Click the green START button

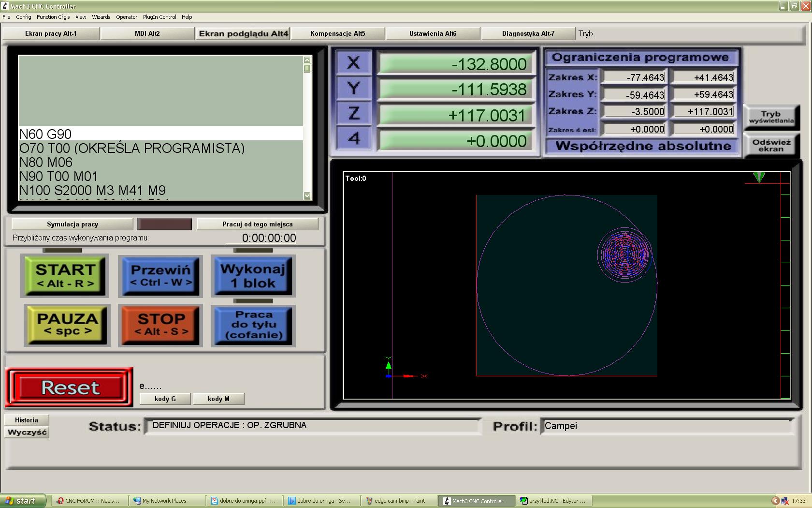click(65, 276)
